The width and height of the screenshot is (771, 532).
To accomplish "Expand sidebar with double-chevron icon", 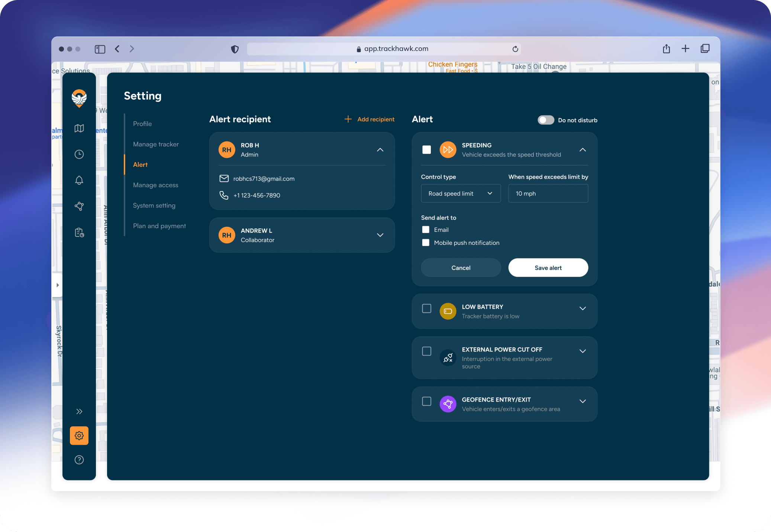I will point(79,411).
